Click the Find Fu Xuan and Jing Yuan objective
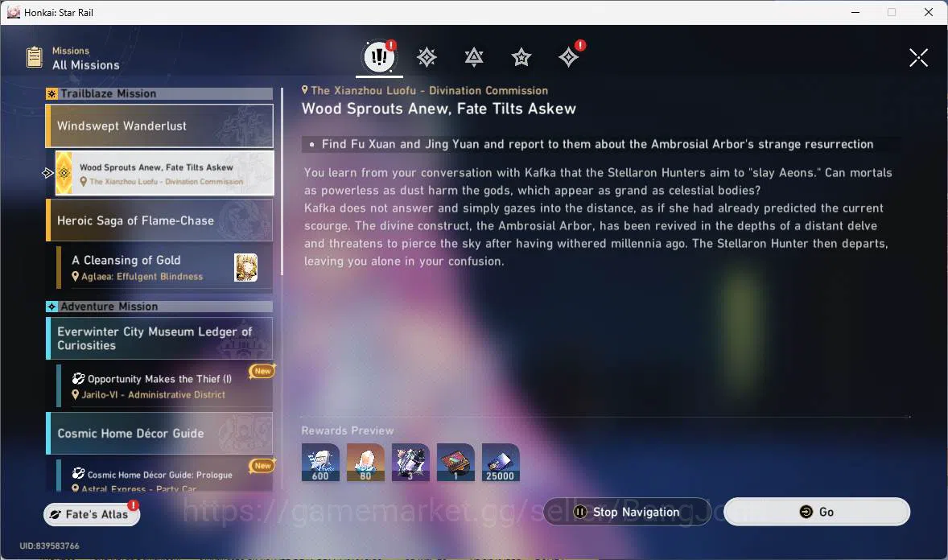 (x=597, y=145)
